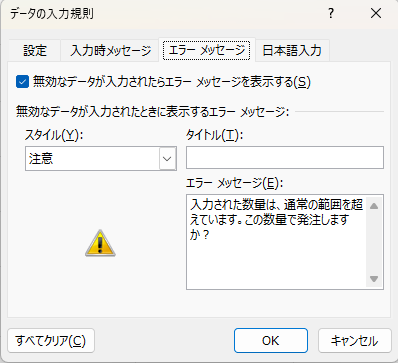Click the error message scrollbar track
398x363 pixels.
pos(374,242)
